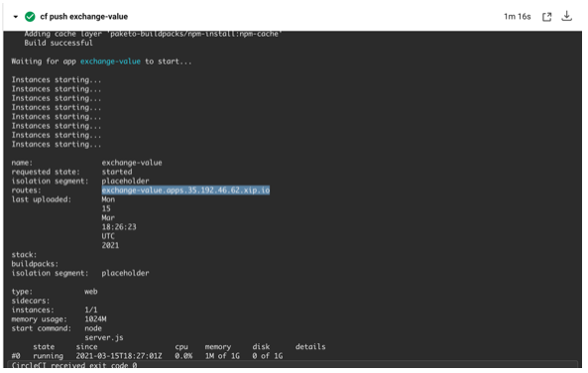The width and height of the screenshot is (588, 373).
Task: Click the UTC timezone text
Action: click(108, 236)
